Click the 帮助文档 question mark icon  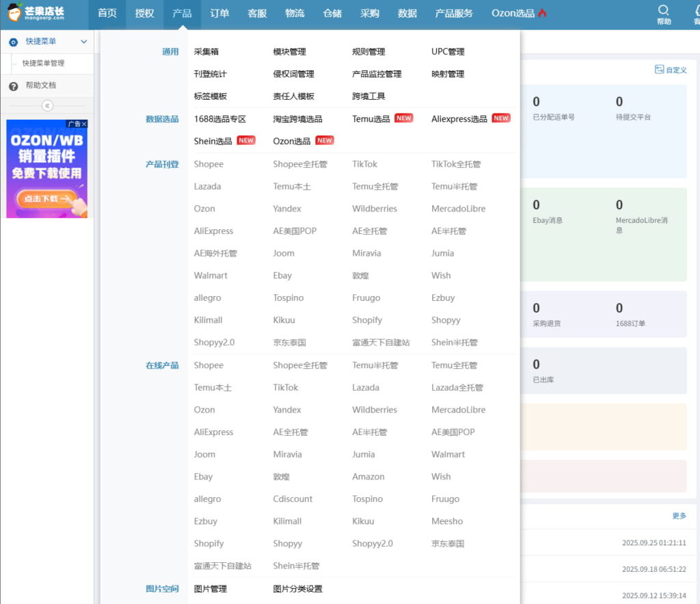click(13, 86)
